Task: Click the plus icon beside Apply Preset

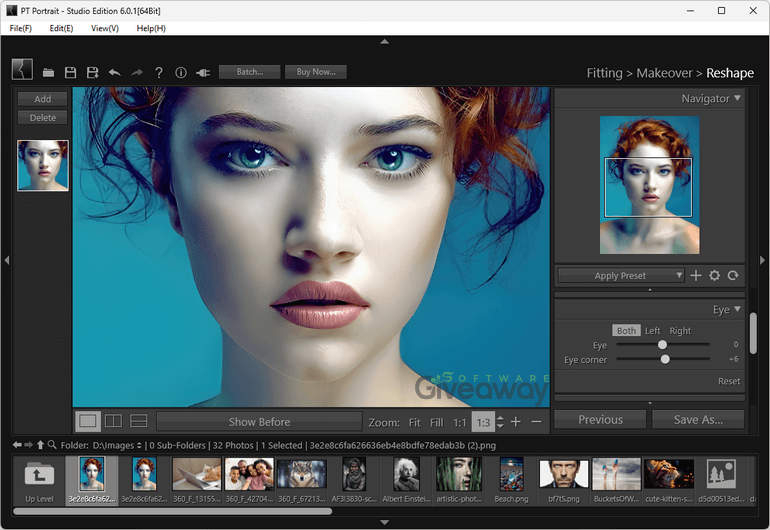Action: point(696,276)
